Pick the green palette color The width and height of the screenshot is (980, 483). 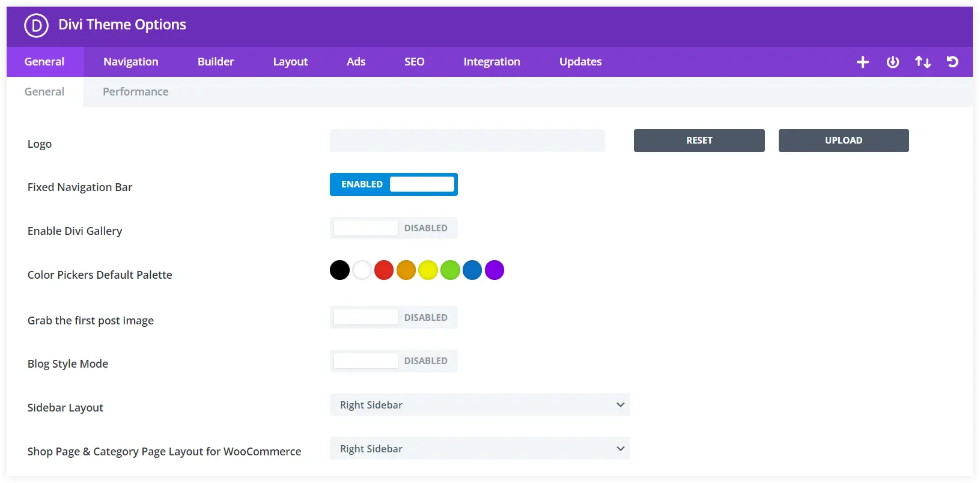coord(450,270)
